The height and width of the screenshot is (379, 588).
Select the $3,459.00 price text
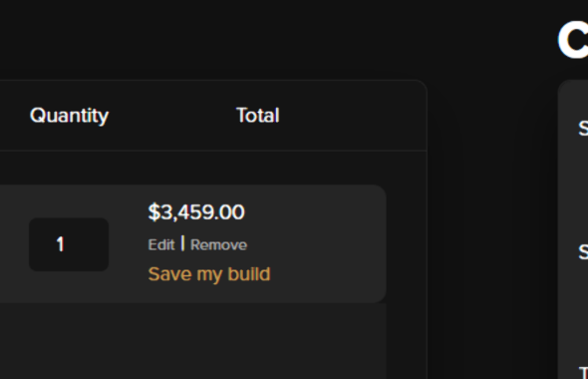(x=196, y=212)
